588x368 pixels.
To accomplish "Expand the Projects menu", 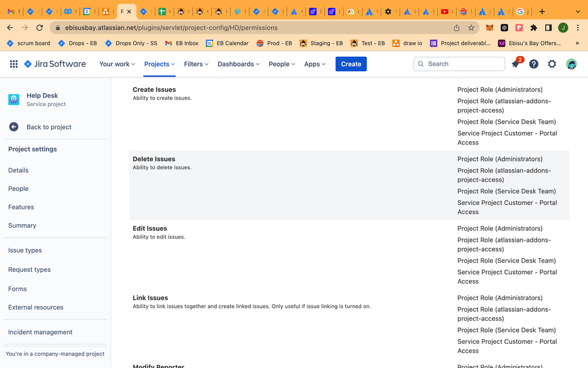I will (x=160, y=64).
